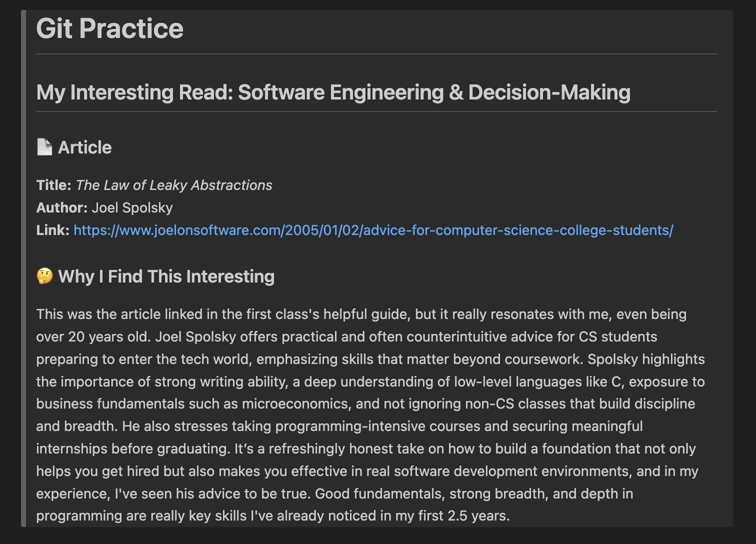Screen dimensions: 756x544
Task: Click the page document emoji beside Article
Action: click(x=44, y=147)
